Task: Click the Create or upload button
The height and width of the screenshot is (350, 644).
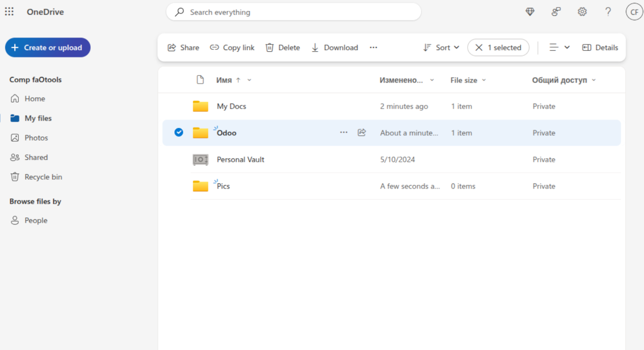Action: (x=48, y=48)
